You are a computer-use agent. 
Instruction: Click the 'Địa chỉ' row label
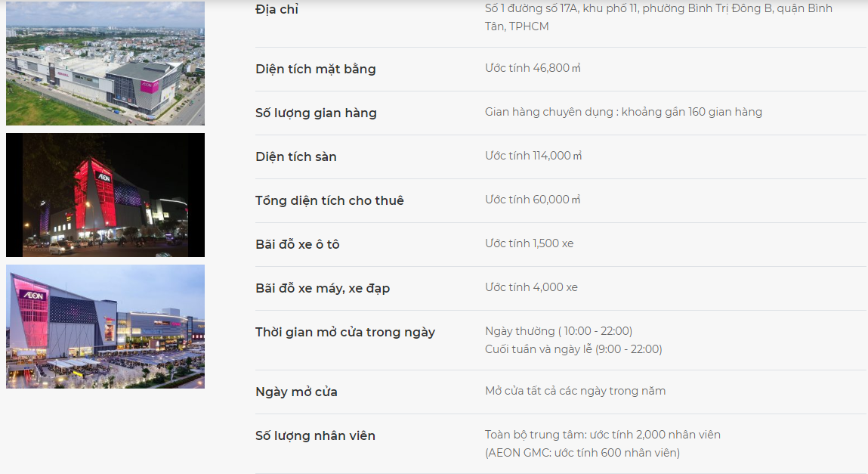pyautogui.click(x=276, y=10)
